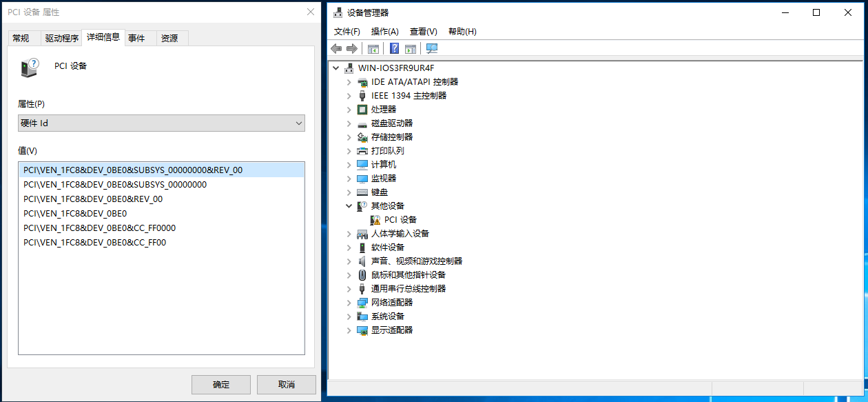Viewport: 868px width, 402px height.
Task: Close the PCI 设备 属性 dialog
Action: pyautogui.click(x=311, y=12)
